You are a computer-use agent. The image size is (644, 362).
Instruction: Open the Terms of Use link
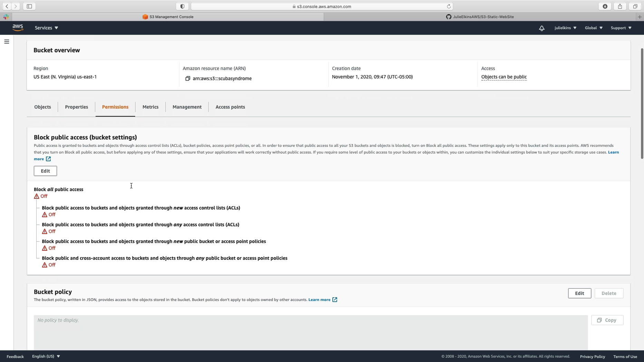[625, 356]
